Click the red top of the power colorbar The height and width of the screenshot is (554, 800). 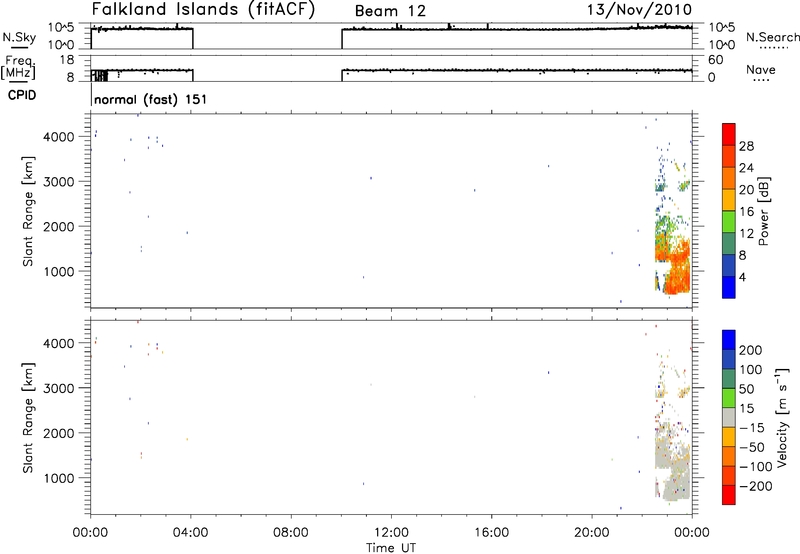coord(729,134)
